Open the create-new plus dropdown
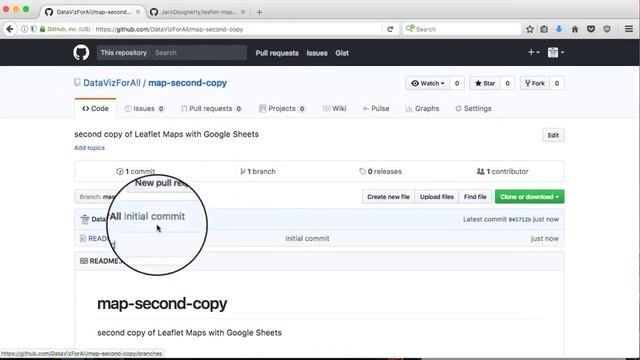Viewport: 640px width, 360px height. 533,52
